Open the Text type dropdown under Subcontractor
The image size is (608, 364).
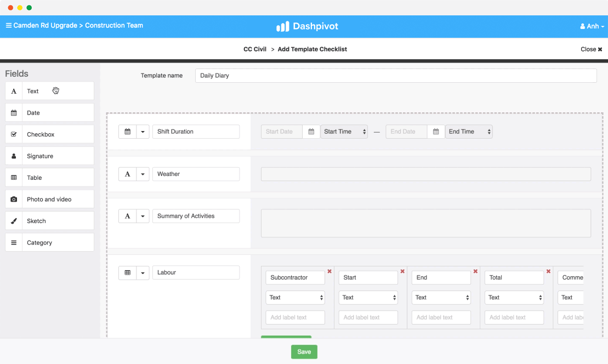[x=295, y=297]
